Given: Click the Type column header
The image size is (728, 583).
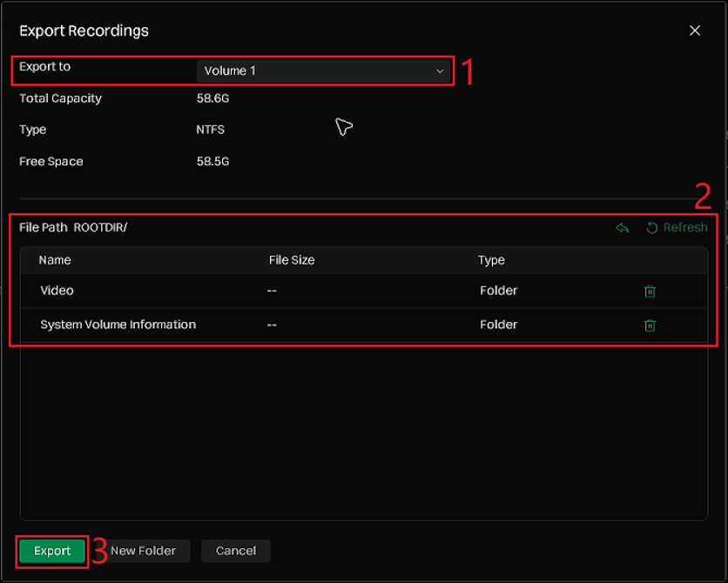Looking at the screenshot, I should (491, 260).
